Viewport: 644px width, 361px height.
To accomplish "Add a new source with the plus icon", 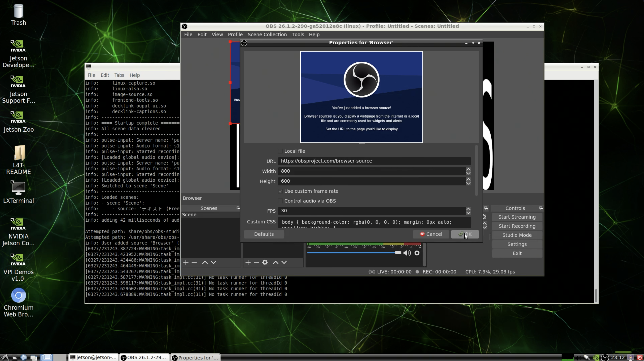I will (x=248, y=262).
